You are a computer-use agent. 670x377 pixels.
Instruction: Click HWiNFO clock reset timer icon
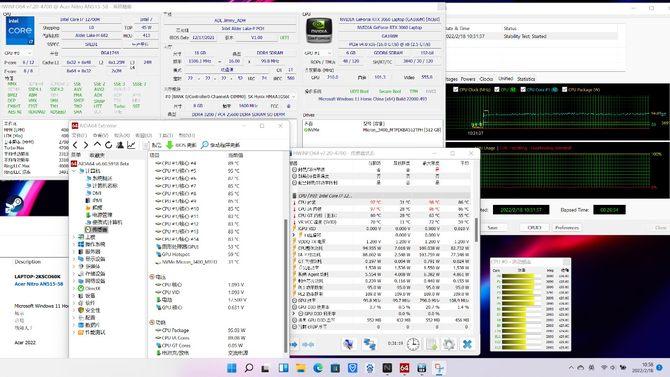pos(413,344)
